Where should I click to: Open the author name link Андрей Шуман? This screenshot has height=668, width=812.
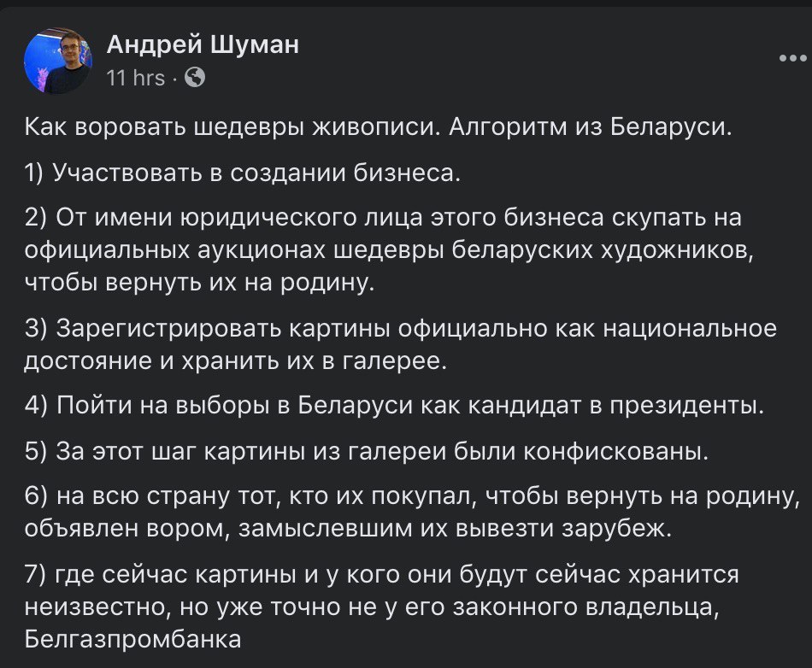point(203,44)
